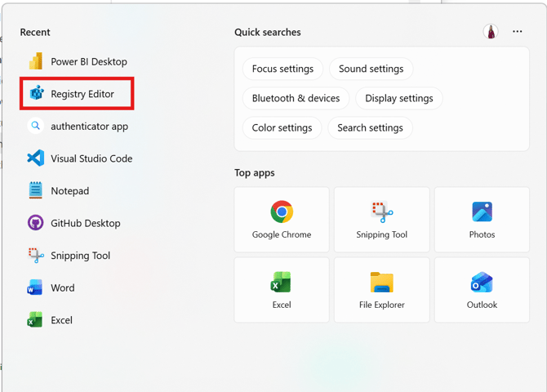
Task: Open the three-dot more options menu
Action: pyautogui.click(x=517, y=32)
